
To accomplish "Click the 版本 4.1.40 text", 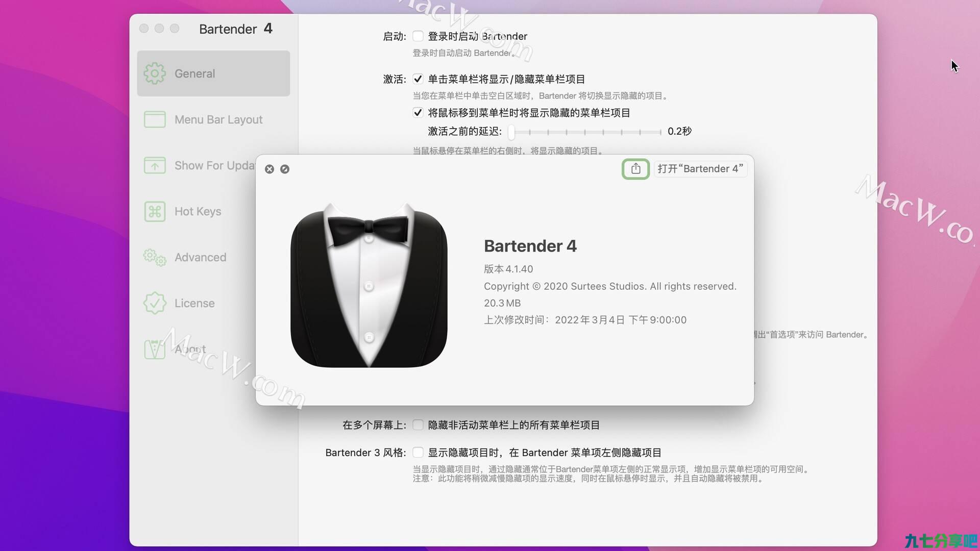I will point(508,269).
